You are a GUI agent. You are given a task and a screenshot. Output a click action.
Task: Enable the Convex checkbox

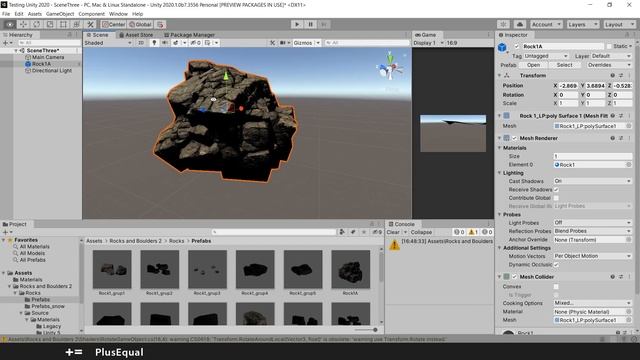[556, 287]
